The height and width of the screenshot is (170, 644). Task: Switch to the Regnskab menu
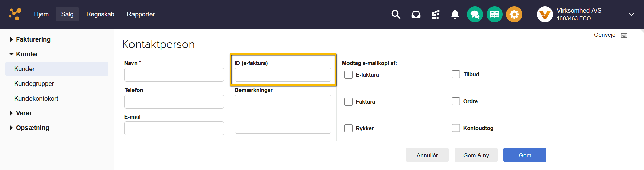click(100, 14)
